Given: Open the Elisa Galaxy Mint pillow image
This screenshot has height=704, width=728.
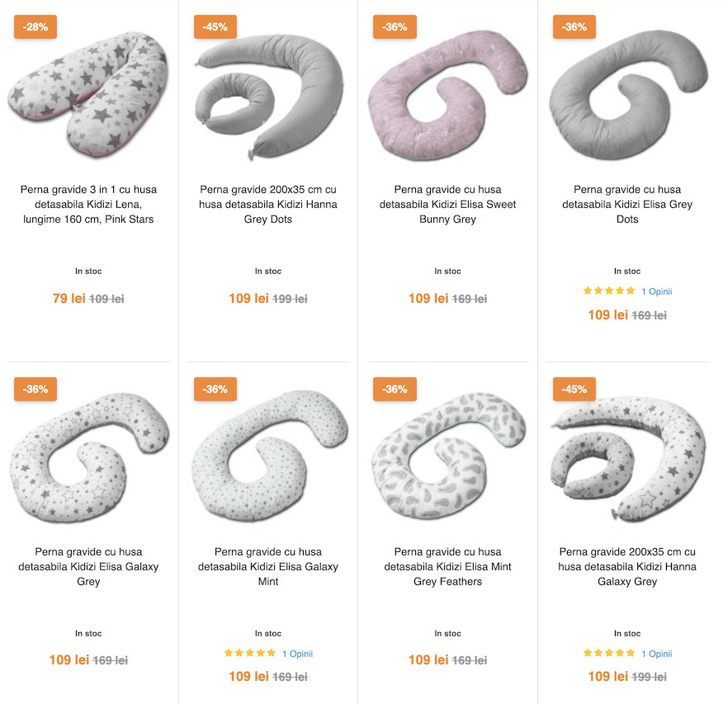Looking at the screenshot, I should [268, 456].
